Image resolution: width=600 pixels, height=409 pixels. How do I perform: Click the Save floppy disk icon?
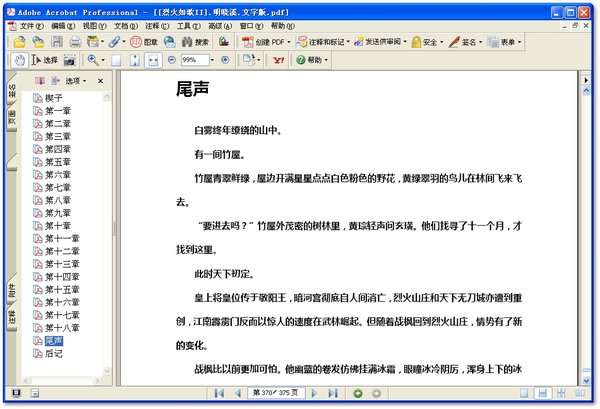point(57,42)
